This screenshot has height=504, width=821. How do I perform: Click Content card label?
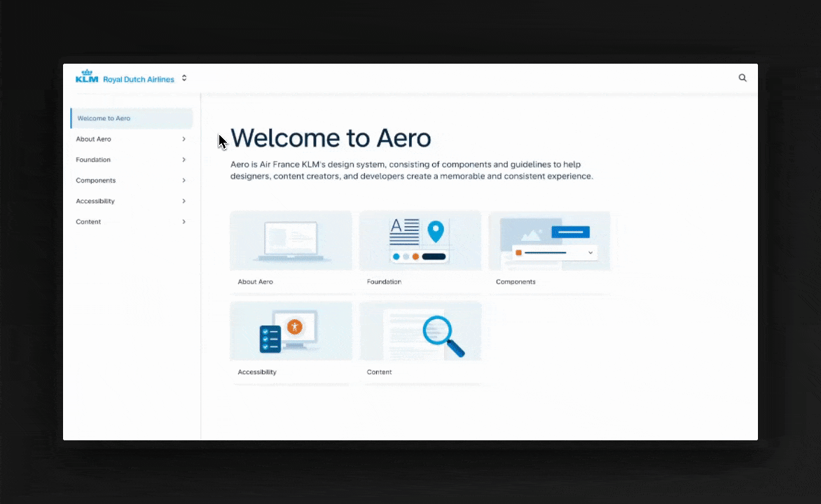click(x=379, y=372)
